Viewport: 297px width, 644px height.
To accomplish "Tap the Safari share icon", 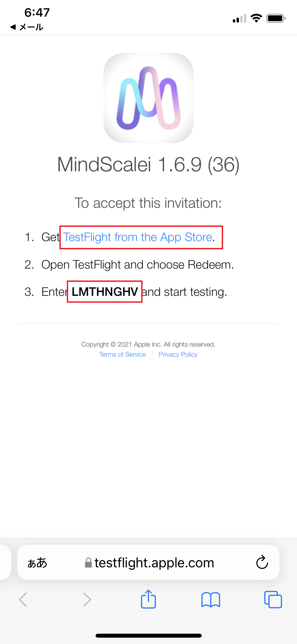I will pyautogui.click(x=148, y=599).
